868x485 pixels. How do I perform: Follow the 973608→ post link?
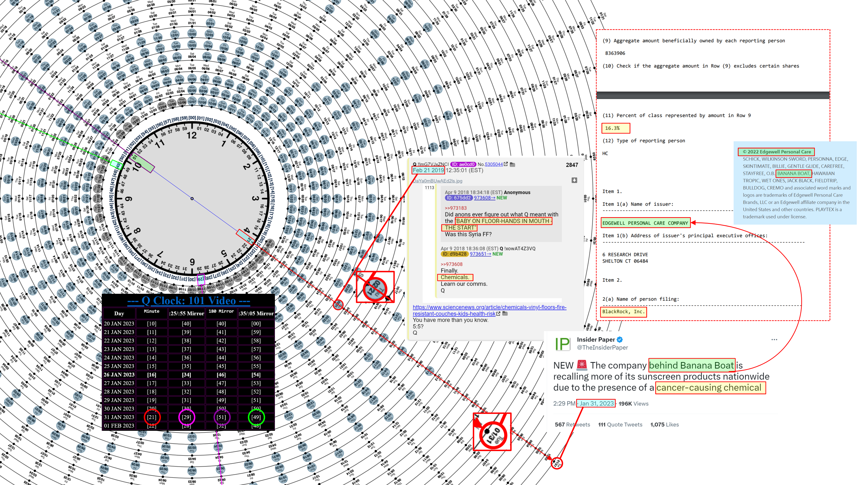click(x=485, y=198)
